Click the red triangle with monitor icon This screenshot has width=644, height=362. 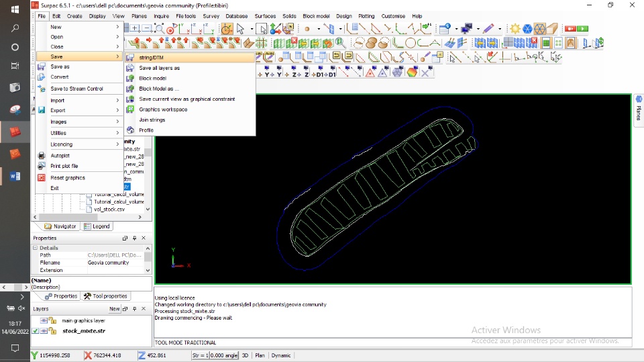click(370, 73)
